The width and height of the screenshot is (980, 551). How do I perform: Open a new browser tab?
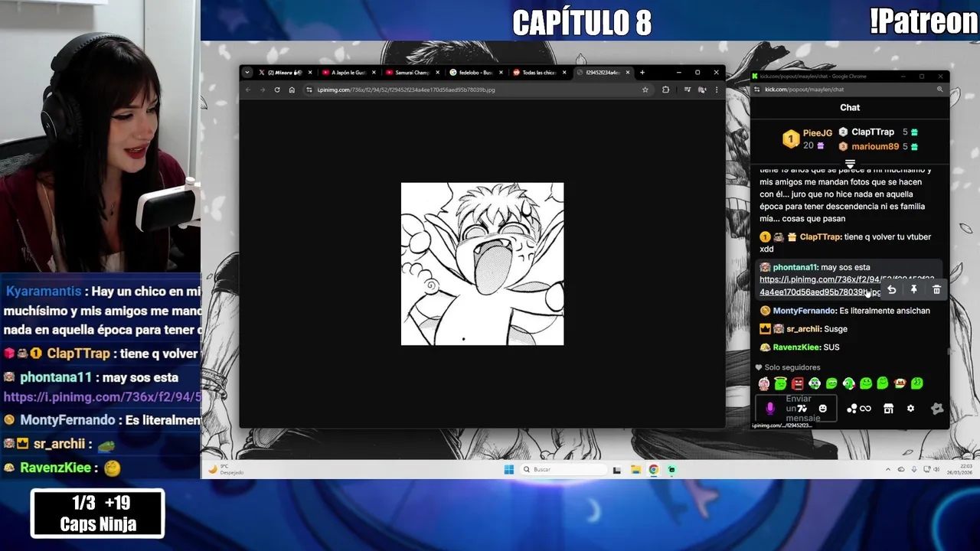pyautogui.click(x=642, y=73)
